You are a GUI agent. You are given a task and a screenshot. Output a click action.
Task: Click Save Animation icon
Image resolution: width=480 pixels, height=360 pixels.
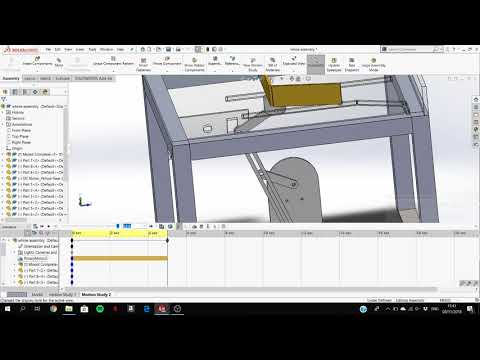(162, 226)
